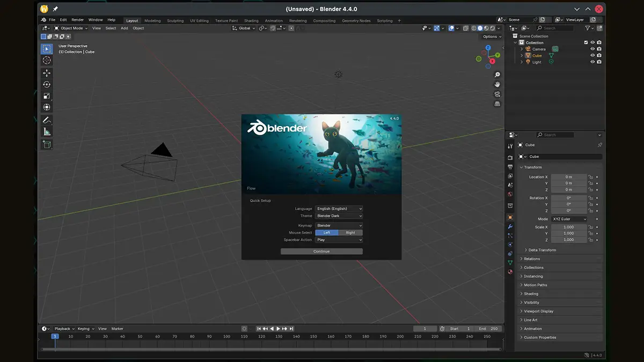Image resolution: width=644 pixels, height=362 pixels.
Task: Toggle X-ray display in viewport header
Action: [466, 28]
